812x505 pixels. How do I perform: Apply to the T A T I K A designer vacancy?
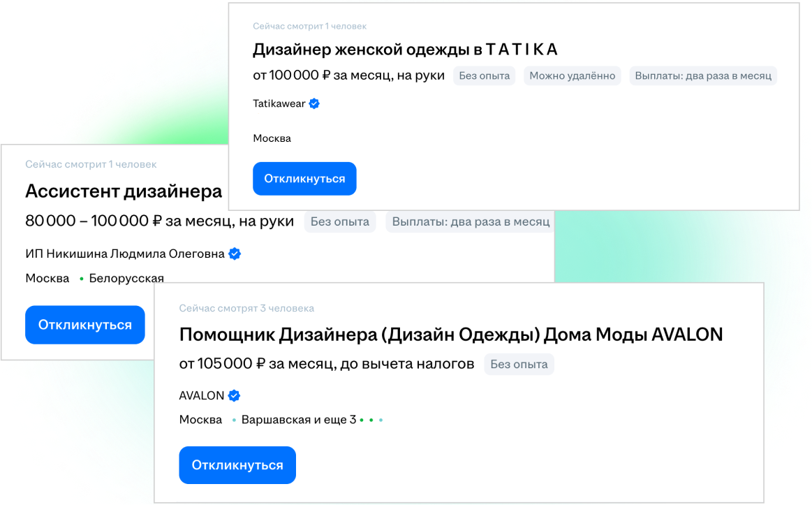click(304, 179)
